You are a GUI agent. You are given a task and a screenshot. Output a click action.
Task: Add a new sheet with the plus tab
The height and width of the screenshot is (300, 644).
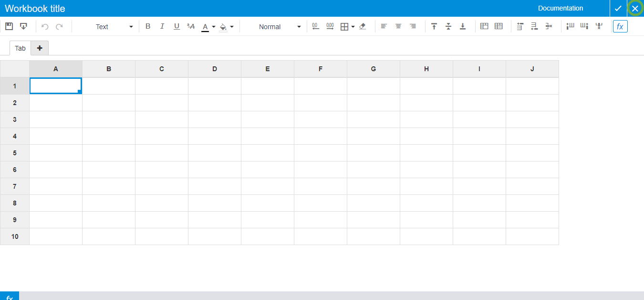pos(40,48)
